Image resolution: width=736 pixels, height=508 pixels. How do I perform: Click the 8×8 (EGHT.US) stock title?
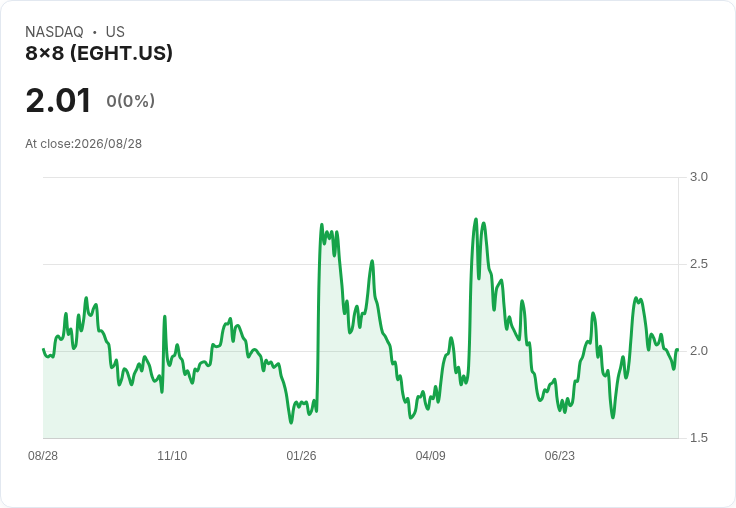(99, 53)
